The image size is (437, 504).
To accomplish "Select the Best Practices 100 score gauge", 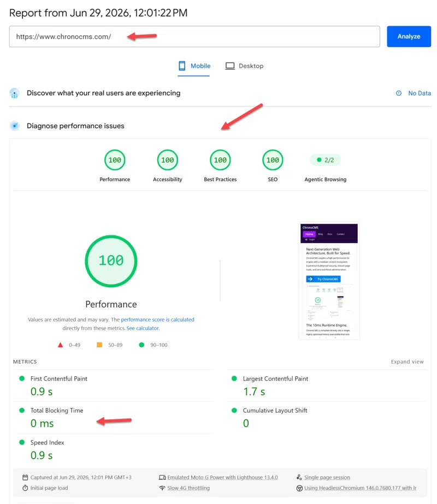I will click(220, 160).
